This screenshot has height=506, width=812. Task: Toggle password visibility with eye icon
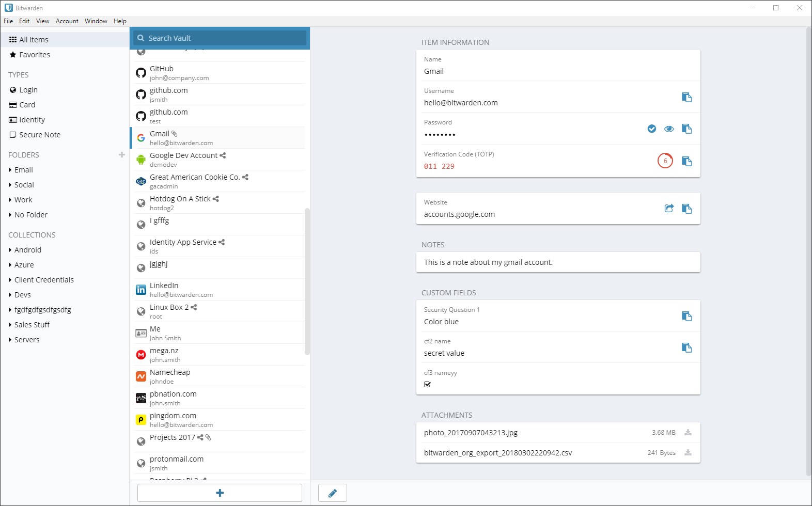[669, 129]
